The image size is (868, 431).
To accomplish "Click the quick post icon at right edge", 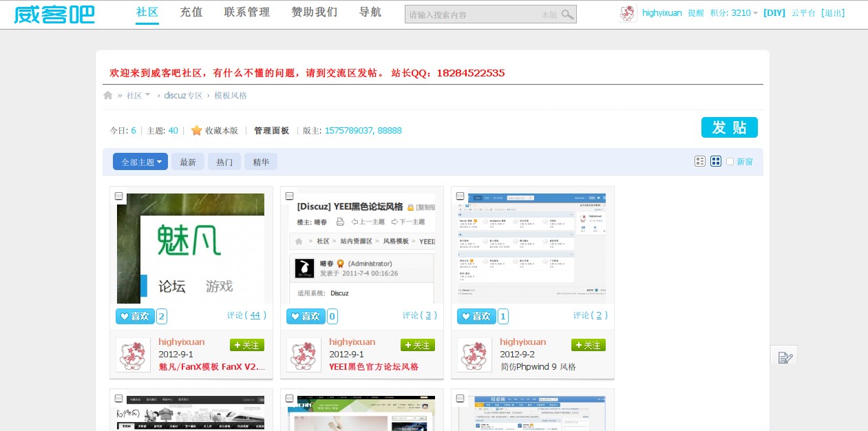I will pyautogui.click(x=785, y=357).
